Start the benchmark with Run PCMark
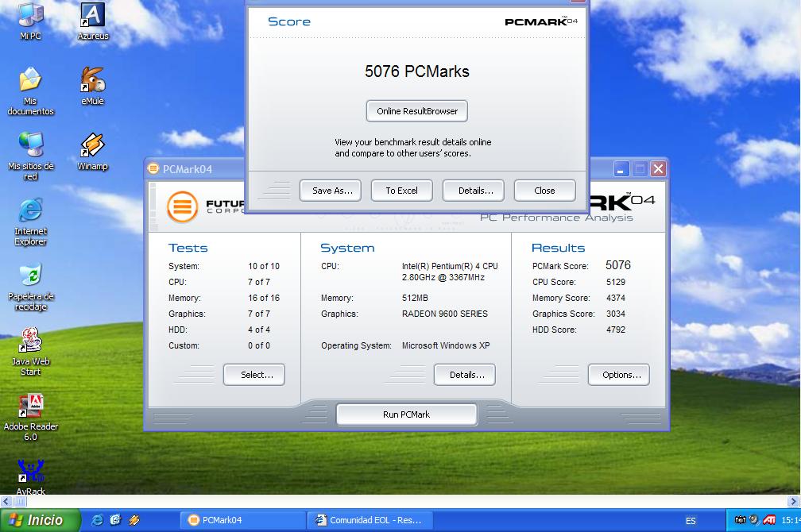Image resolution: width=801 pixels, height=532 pixels. point(407,414)
